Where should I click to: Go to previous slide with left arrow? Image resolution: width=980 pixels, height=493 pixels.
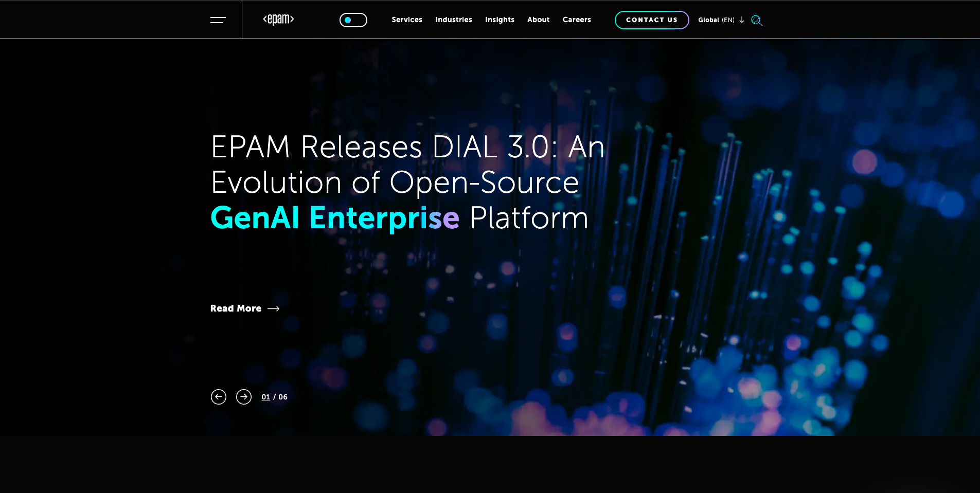pos(219,397)
